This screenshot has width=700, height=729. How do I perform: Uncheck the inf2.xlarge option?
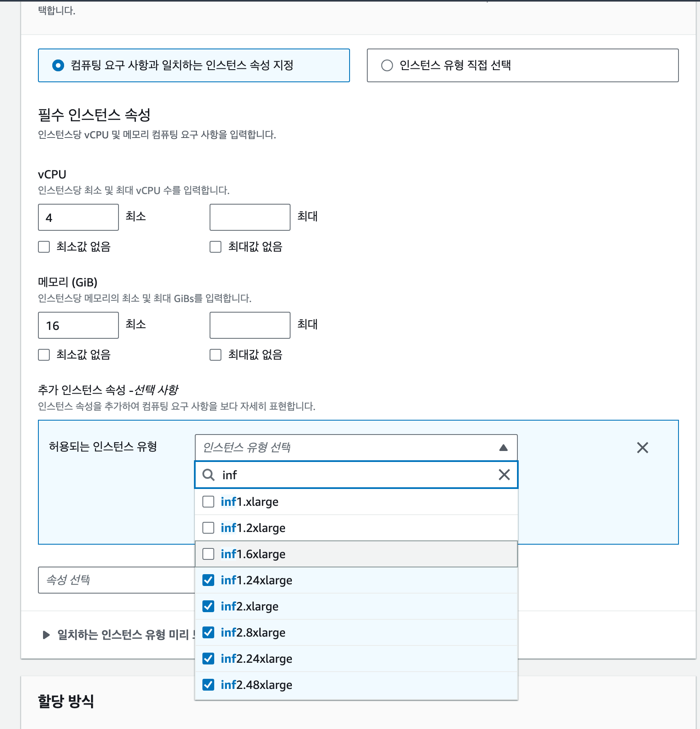click(356, 606)
